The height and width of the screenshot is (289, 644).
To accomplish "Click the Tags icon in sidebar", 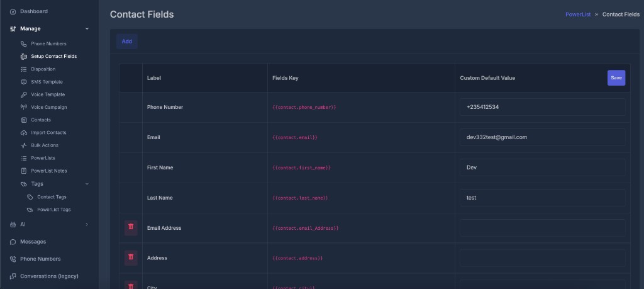I will [x=23, y=184].
